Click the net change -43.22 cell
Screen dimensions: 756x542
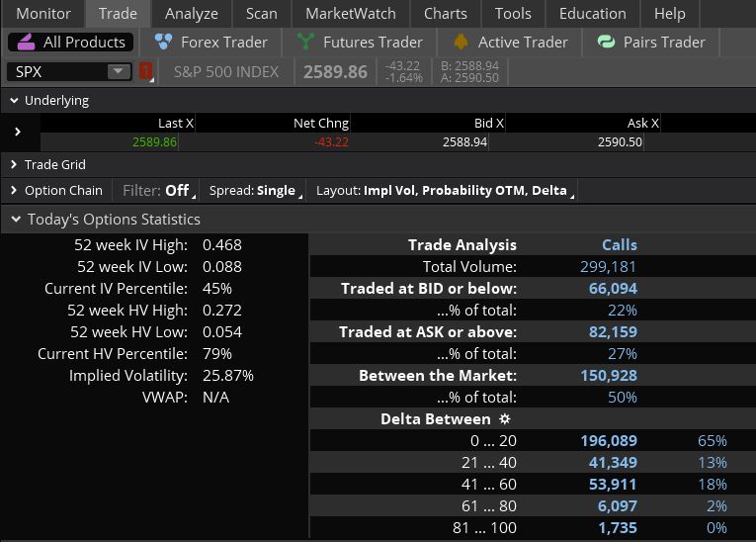click(331, 141)
